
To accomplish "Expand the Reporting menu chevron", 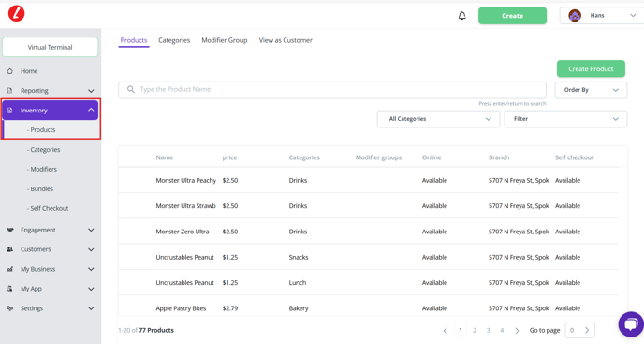I will pyautogui.click(x=91, y=91).
